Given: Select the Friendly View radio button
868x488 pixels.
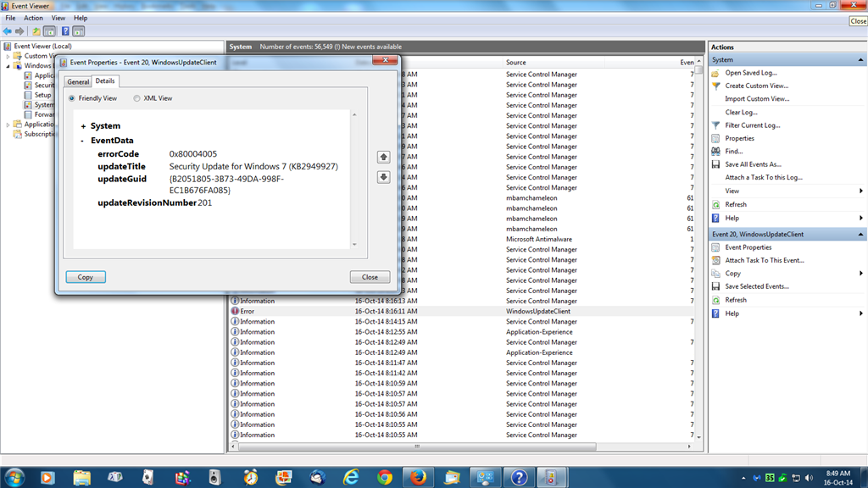Looking at the screenshot, I should (x=72, y=98).
